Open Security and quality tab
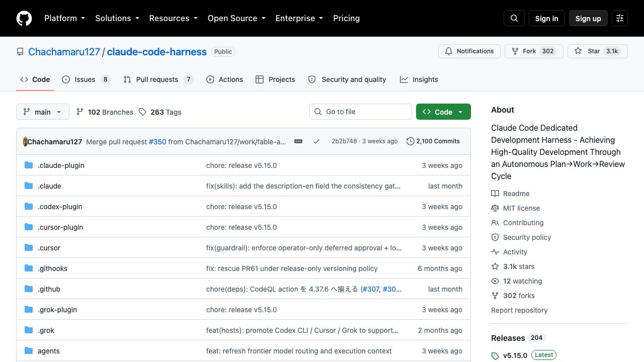The width and height of the screenshot is (644, 362). (347, 79)
